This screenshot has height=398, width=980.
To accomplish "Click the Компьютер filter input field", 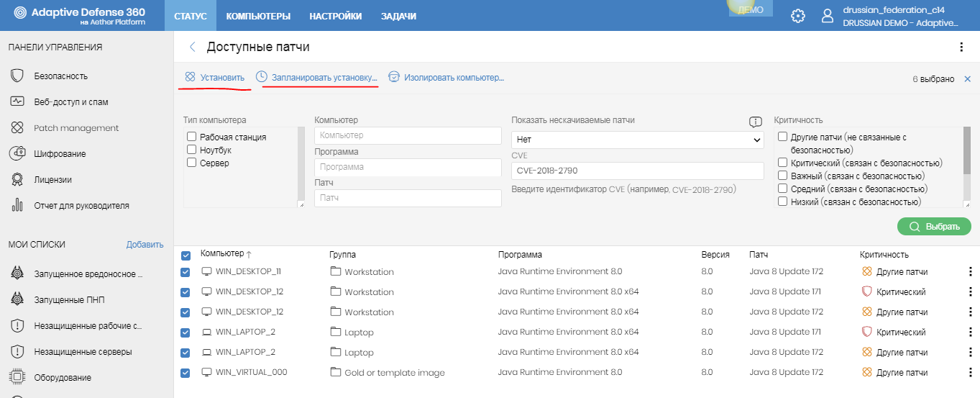I will tap(408, 135).
